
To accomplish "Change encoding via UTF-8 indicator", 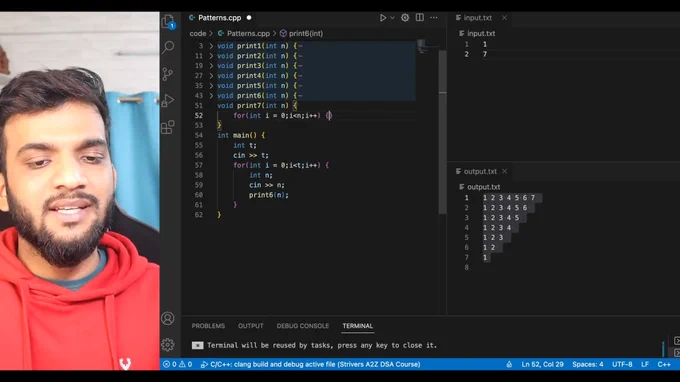I will point(622,364).
